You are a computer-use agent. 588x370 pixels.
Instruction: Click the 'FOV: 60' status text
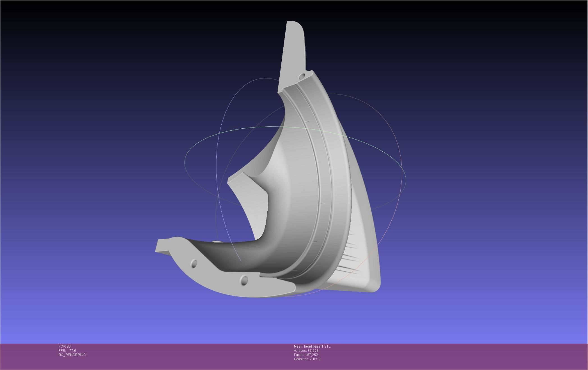coord(65,346)
